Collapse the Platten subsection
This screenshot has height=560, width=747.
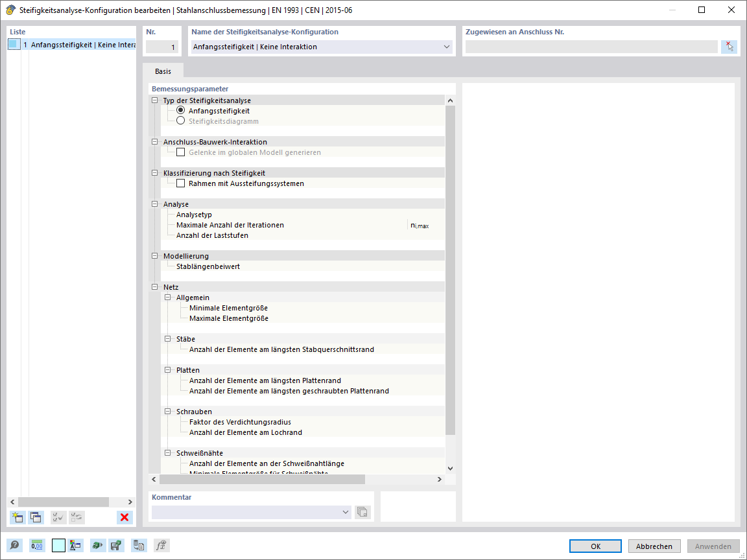[x=168, y=370]
